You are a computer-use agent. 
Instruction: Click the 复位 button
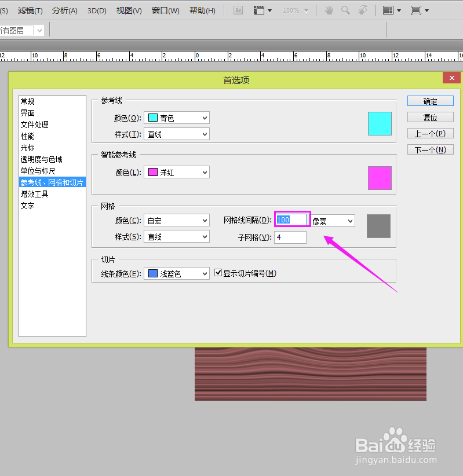click(430, 117)
